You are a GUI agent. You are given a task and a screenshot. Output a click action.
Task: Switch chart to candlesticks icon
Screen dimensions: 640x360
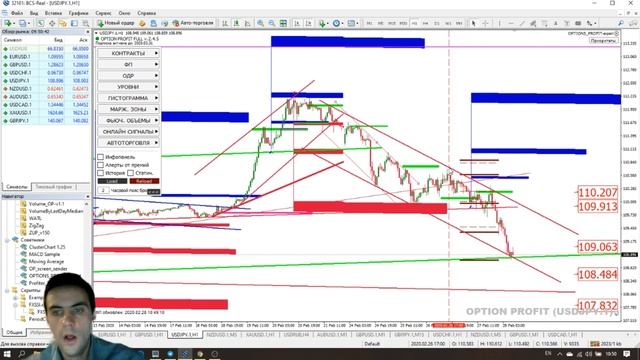click(x=236, y=23)
